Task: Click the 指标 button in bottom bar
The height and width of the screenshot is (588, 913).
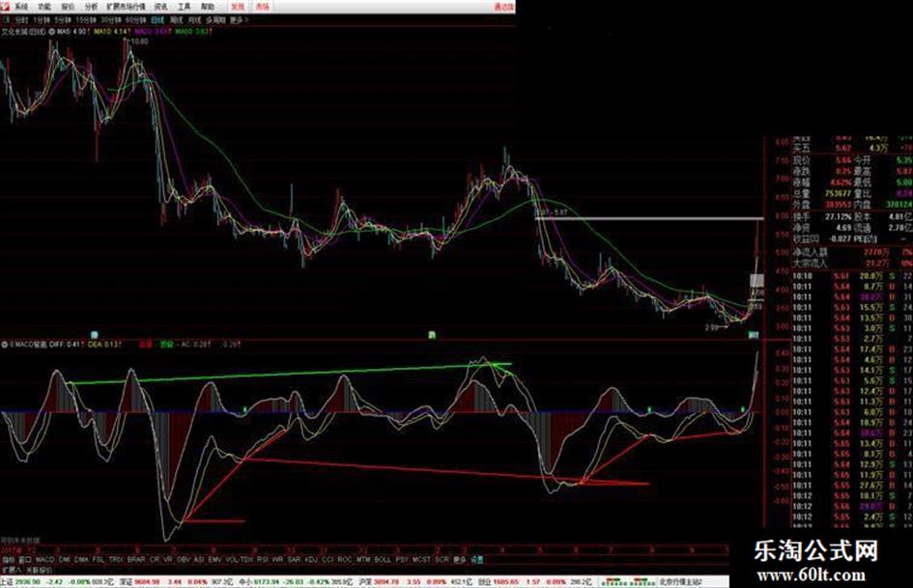Action: coord(8,559)
